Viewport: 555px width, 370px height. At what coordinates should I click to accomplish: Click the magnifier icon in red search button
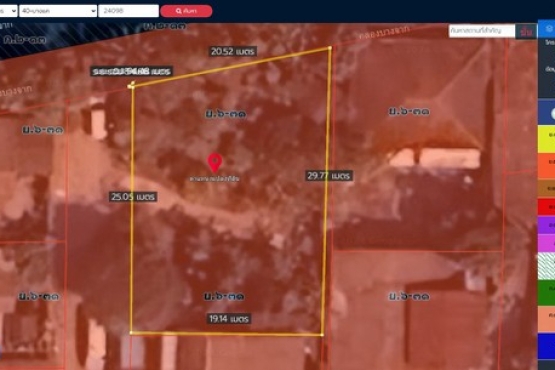point(179,11)
